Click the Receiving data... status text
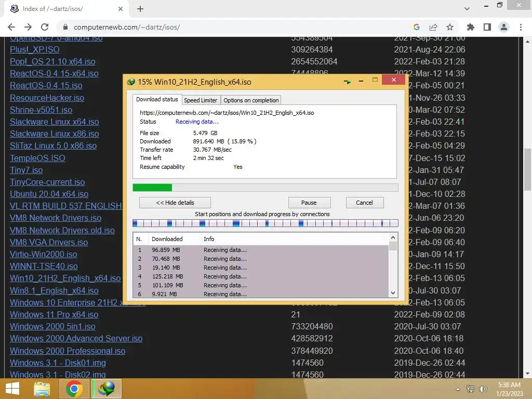Image resolution: width=532 pixels, height=399 pixels. pos(197,122)
